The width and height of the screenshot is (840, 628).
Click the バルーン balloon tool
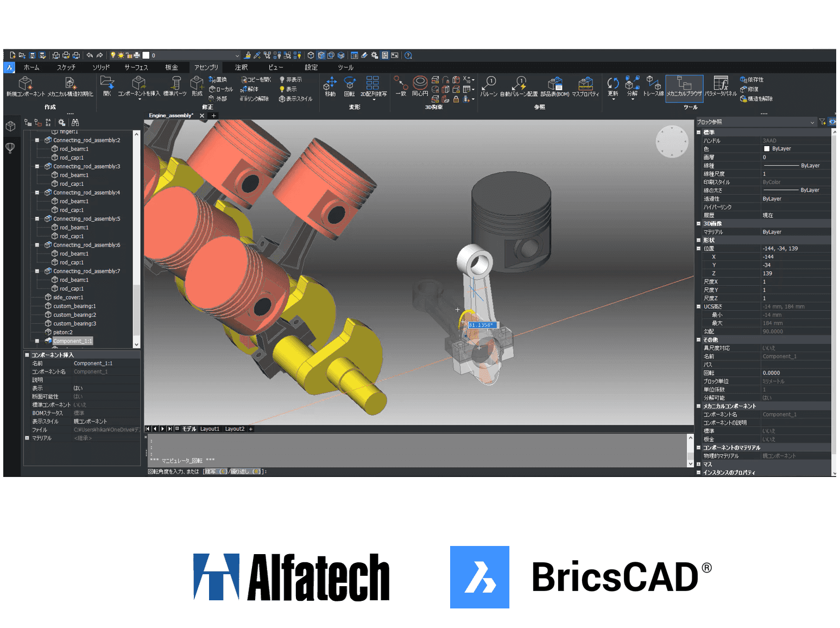tap(489, 86)
